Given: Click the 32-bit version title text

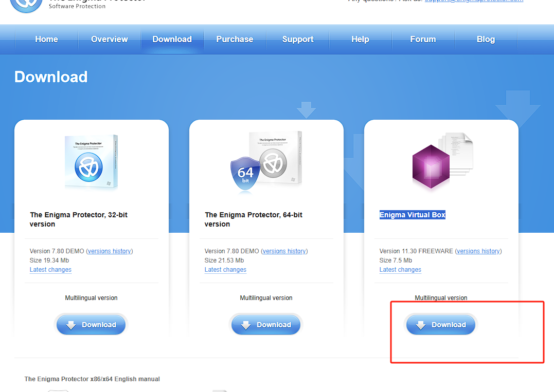Looking at the screenshot, I should click(x=78, y=219).
